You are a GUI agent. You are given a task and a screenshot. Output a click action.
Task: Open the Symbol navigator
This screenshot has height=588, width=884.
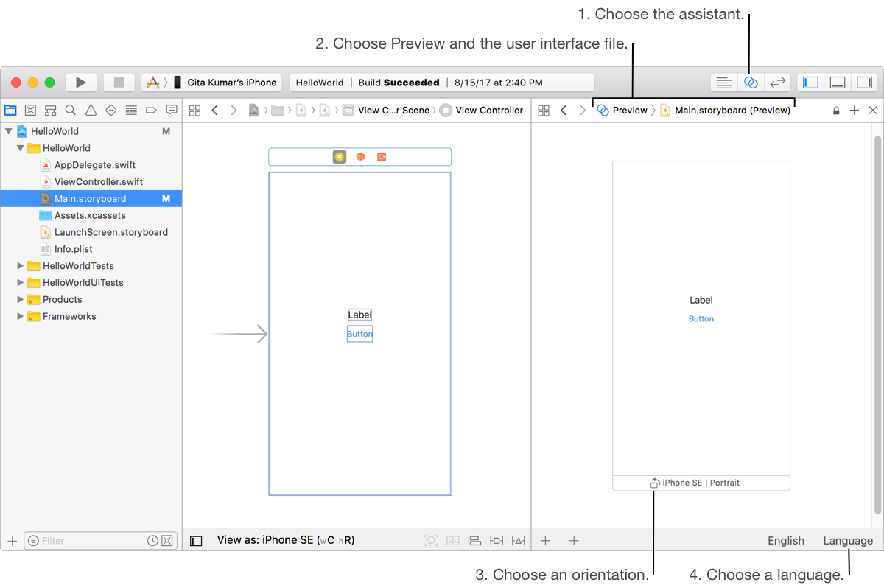tap(50, 111)
